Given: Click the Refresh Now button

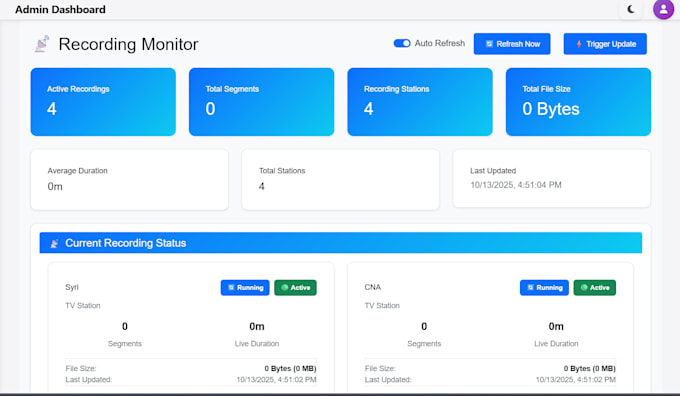Looking at the screenshot, I should point(512,44).
